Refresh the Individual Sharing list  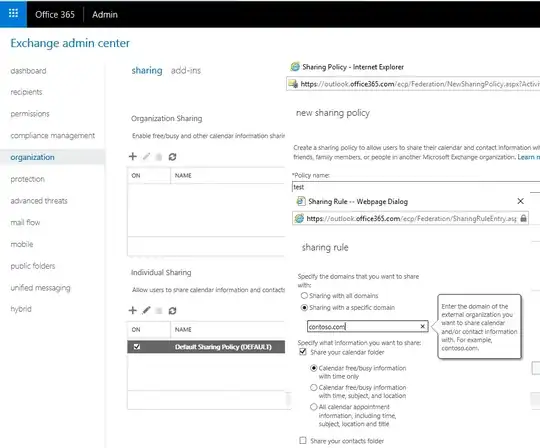tap(172, 311)
